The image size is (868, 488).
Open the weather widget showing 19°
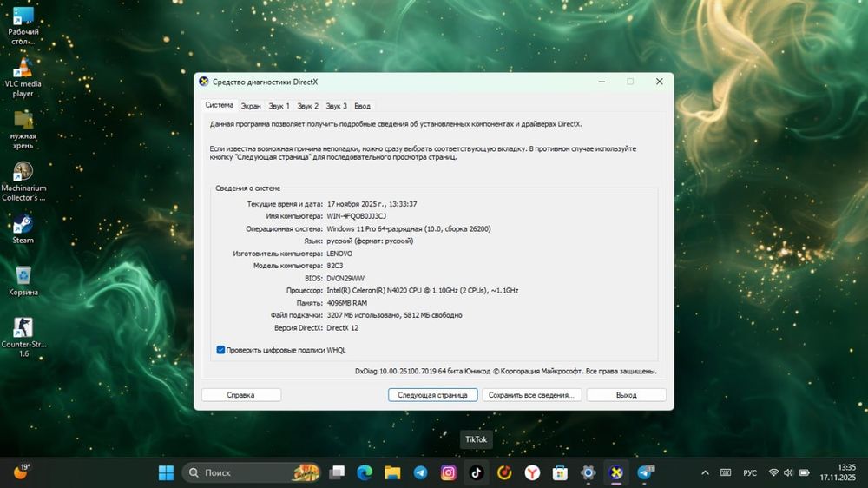(x=21, y=472)
